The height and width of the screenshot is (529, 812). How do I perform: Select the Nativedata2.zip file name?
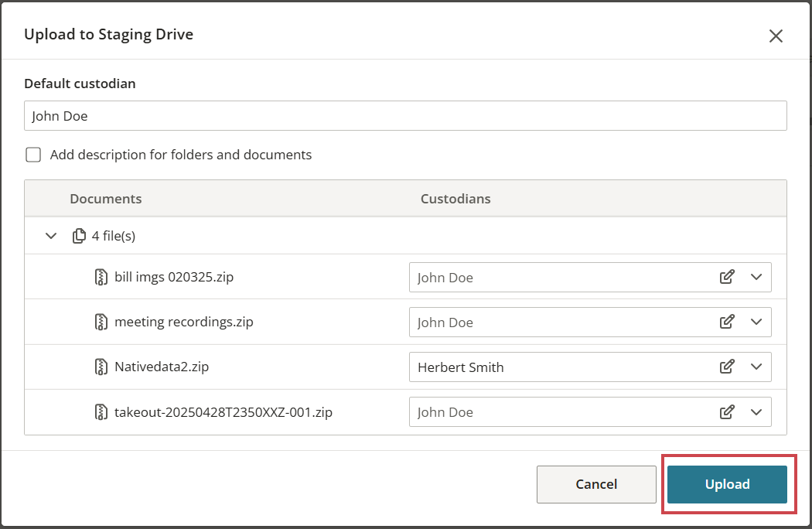(162, 367)
